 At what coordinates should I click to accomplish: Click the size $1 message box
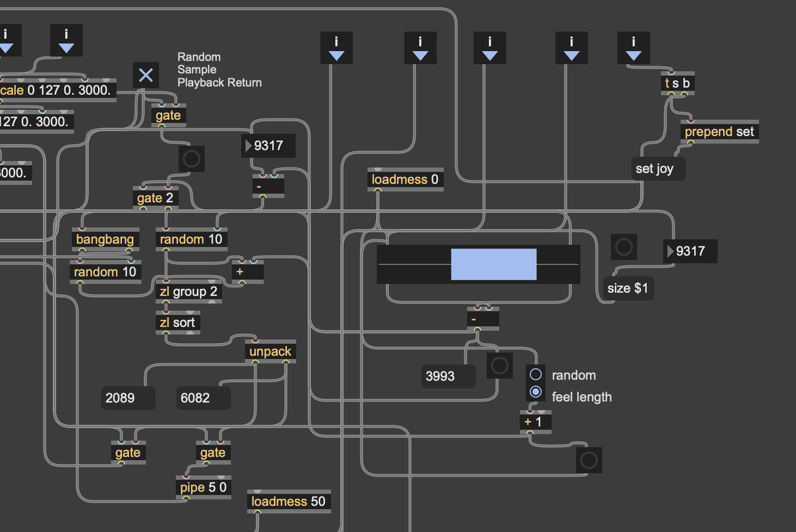tap(629, 288)
